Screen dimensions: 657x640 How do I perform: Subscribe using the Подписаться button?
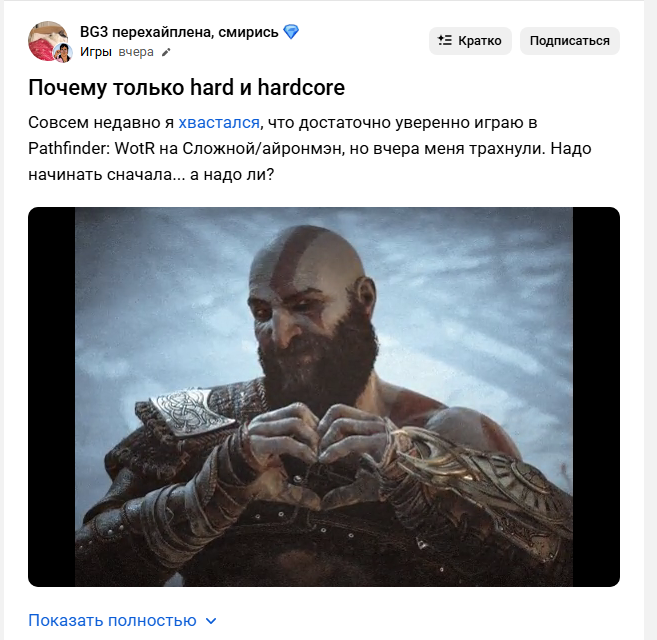pyautogui.click(x=569, y=41)
